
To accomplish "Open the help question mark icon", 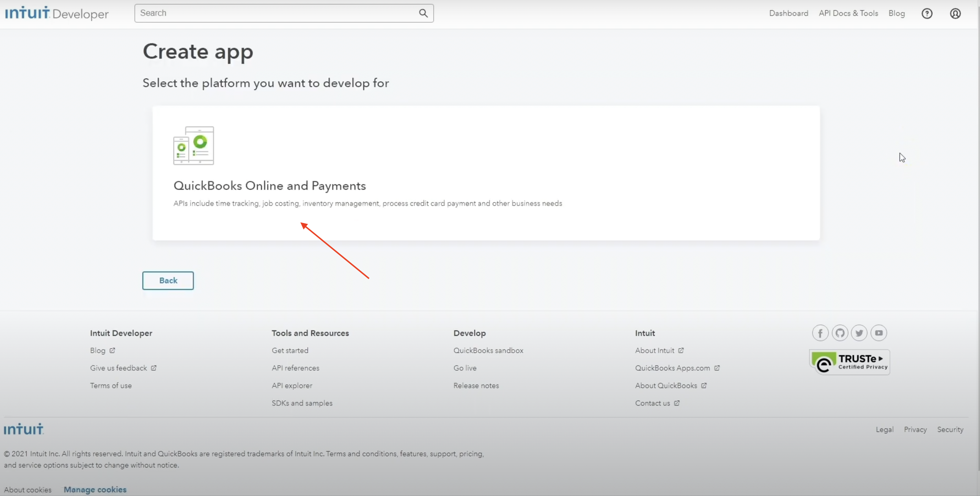I will 927,13.
